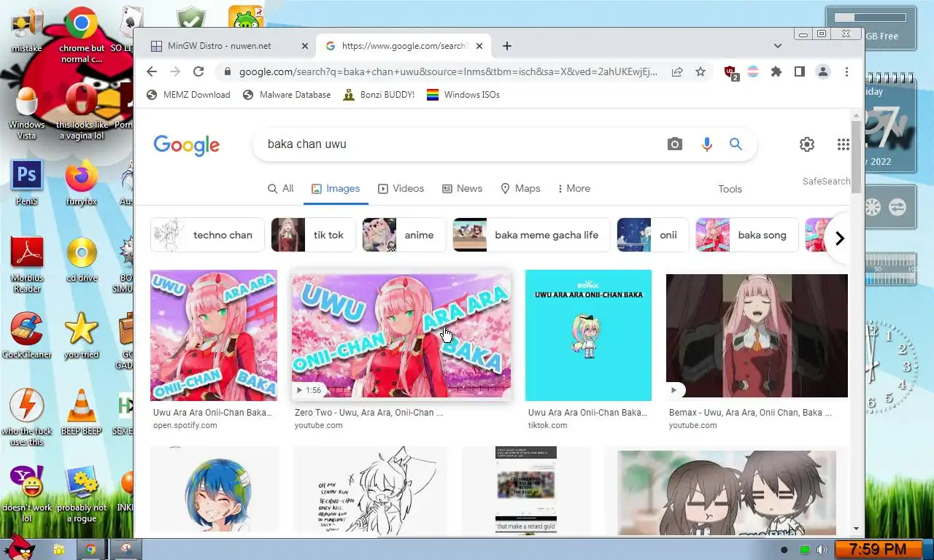Viewport: 934px width, 560px height.
Task: Click the Chrome taskbar icon
Action: point(90,549)
